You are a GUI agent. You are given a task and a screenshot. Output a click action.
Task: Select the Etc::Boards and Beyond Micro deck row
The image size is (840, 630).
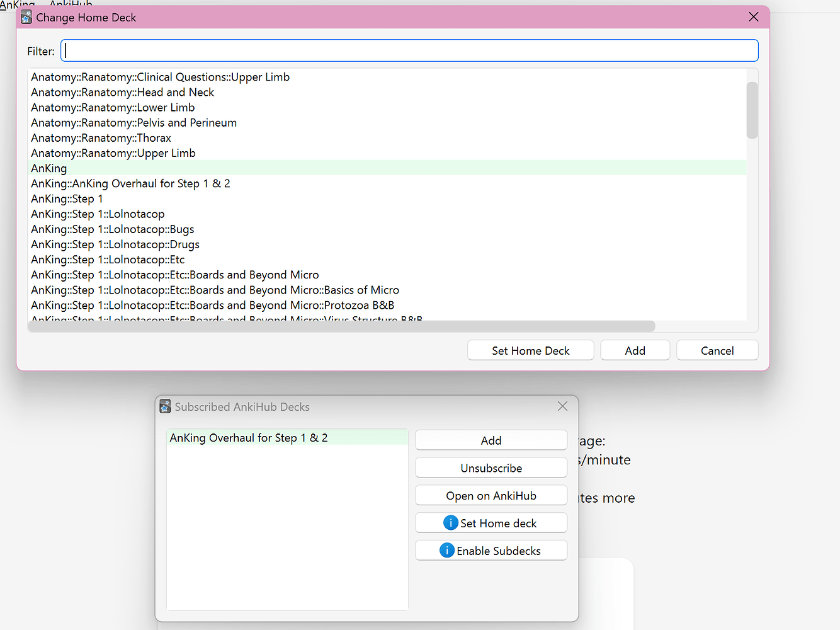[x=387, y=275]
